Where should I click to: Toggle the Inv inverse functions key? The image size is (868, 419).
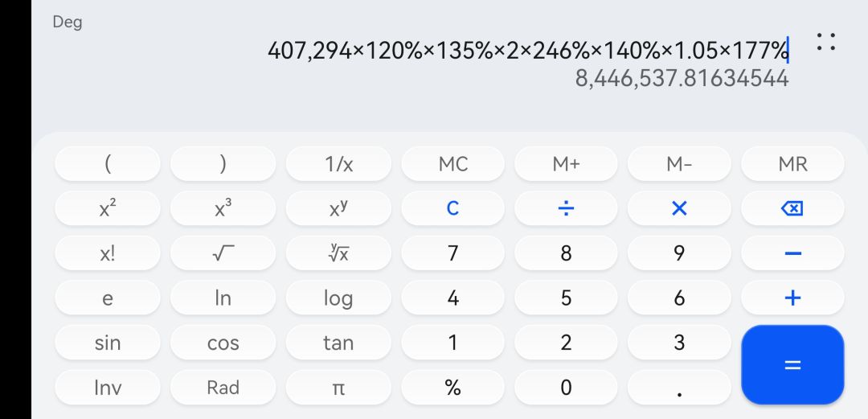click(x=108, y=388)
